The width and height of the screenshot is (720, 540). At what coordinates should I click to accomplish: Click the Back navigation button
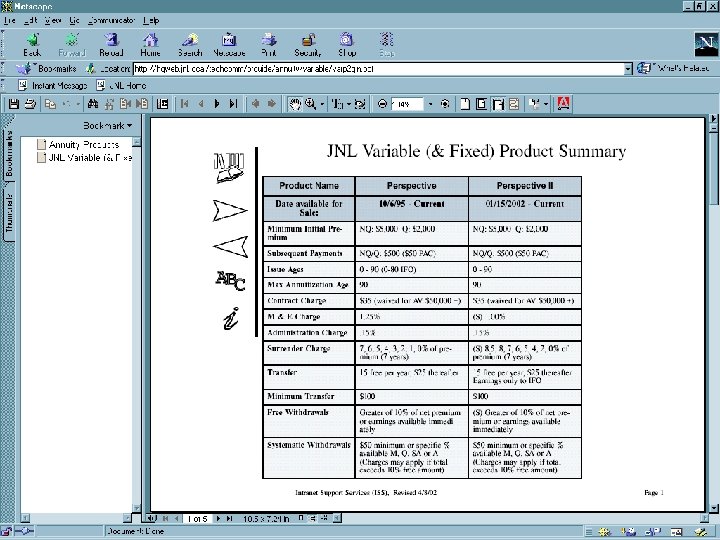pos(32,45)
